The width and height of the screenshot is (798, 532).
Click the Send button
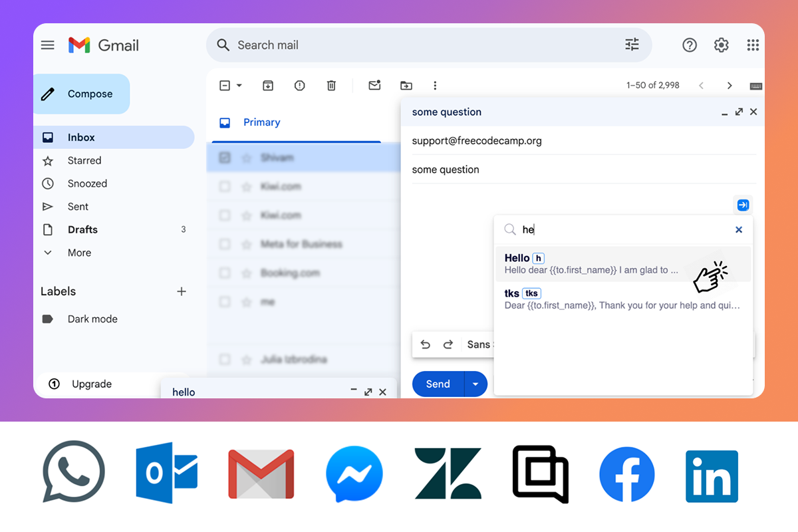[x=438, y=384]
